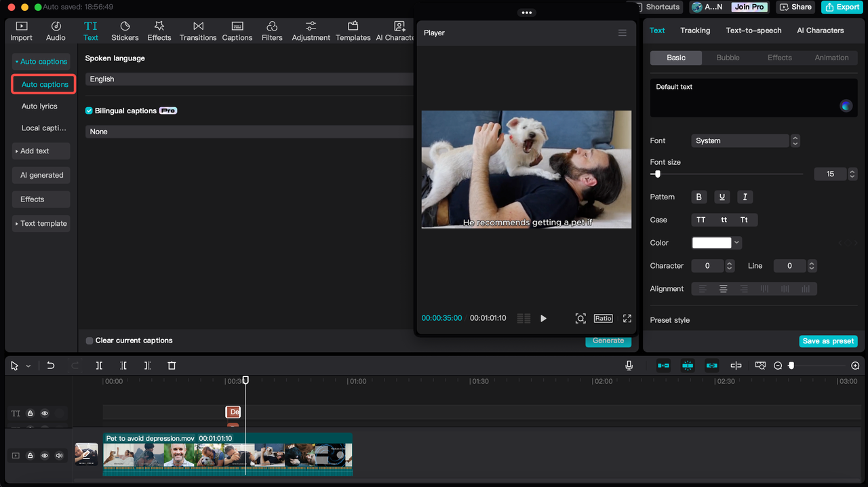Image resolution: width=868 pixels, height=487 pixels.
Task: Click the Font size slider handle
Action: (657, 174)
